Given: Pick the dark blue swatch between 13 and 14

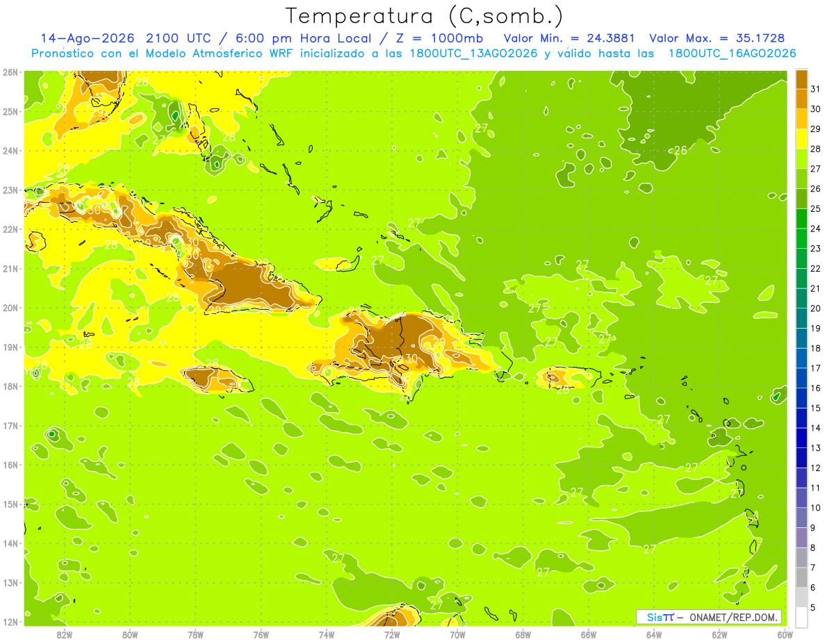Looking at the screenshot, I should pos(801,438).
